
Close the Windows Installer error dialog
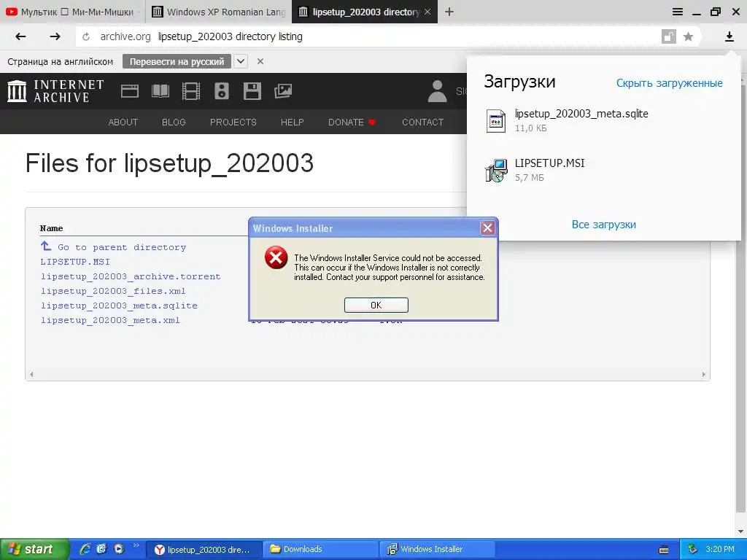tap(487, 228)
